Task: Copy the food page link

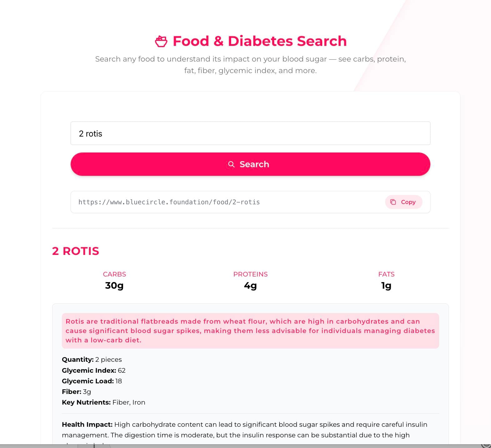Action: tap(404, 202)
